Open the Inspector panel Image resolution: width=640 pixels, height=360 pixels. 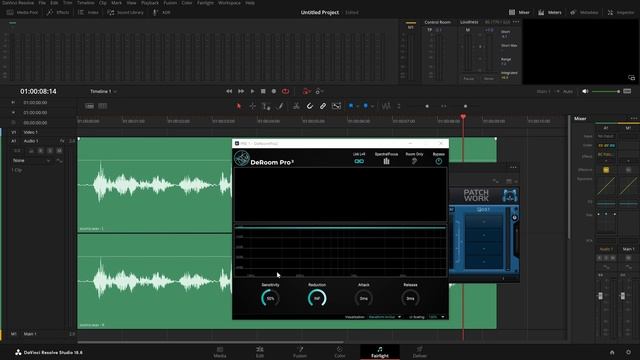(621, 13)
